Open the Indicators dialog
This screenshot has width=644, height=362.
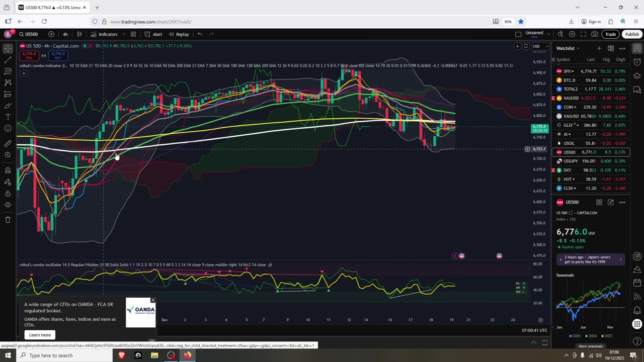[104, 34]
